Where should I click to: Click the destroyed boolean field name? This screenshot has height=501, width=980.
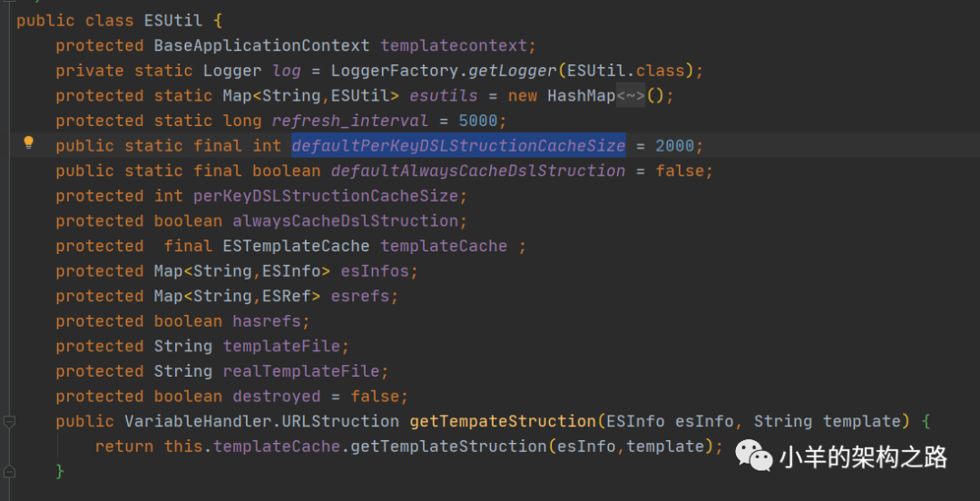(276, 397)
